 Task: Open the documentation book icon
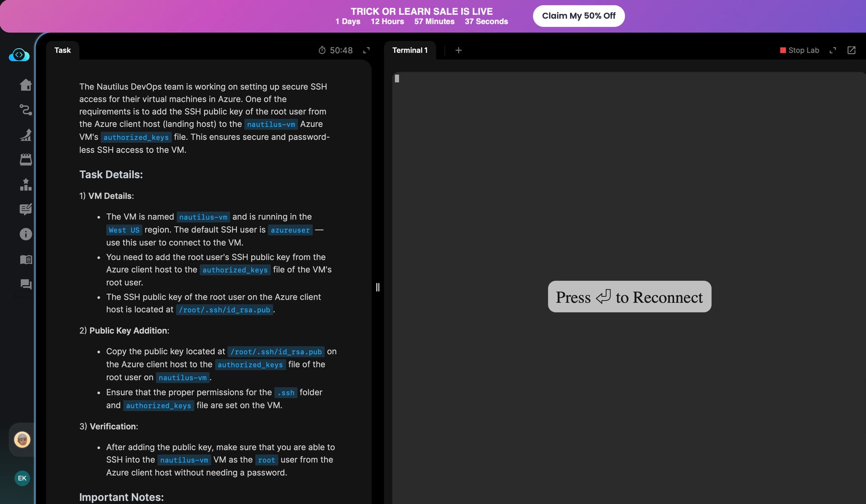coord(26,260)
